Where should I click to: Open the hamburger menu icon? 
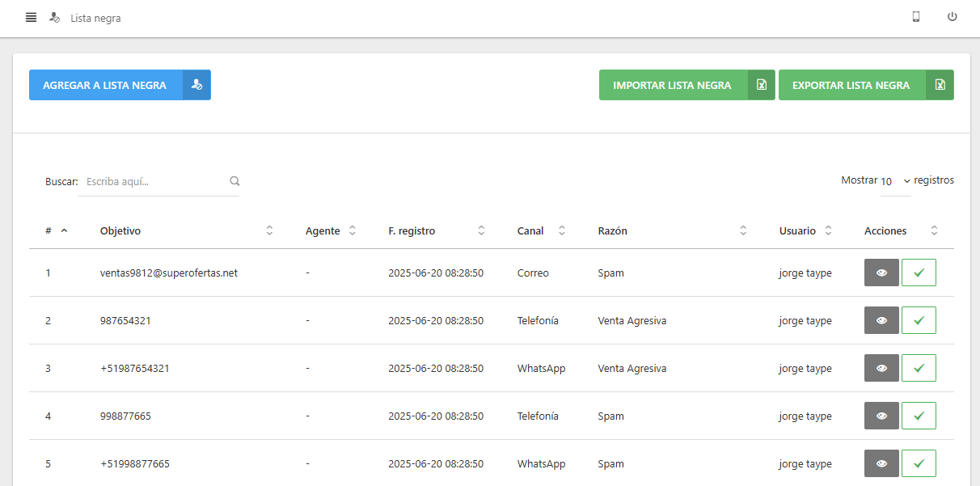[31, 17]
